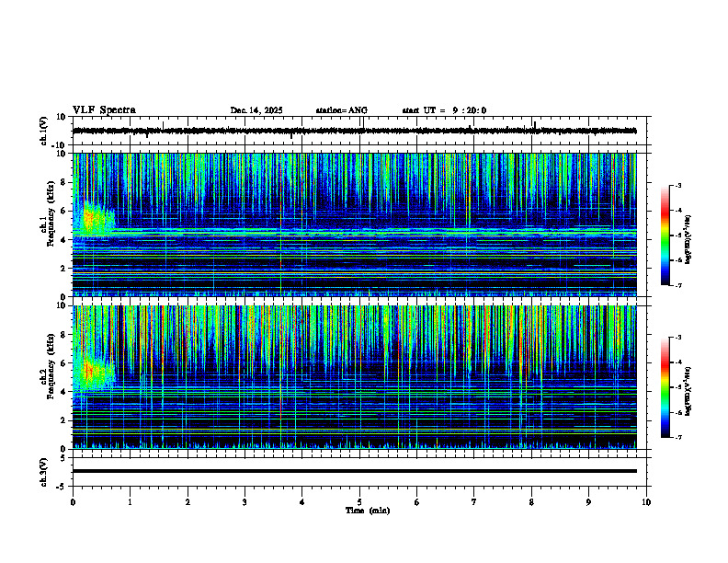
Task: Click the x-axis tick label "6" on time axis
Action: click(417, 502)
